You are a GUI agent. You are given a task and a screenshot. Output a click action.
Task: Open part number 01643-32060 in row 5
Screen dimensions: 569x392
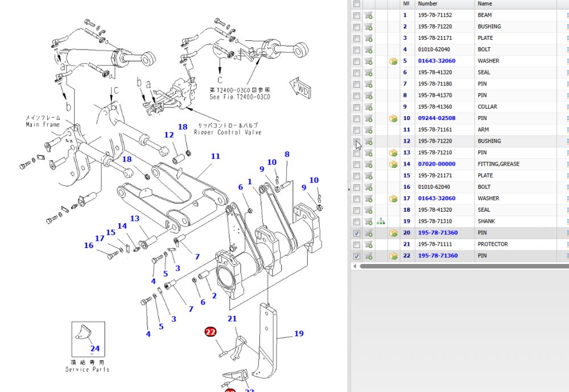pyautogui.click(x=436, y=61)
